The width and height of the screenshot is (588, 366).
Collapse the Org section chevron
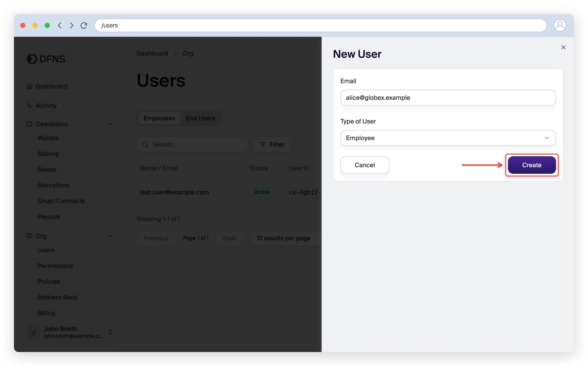coord(110,236)
